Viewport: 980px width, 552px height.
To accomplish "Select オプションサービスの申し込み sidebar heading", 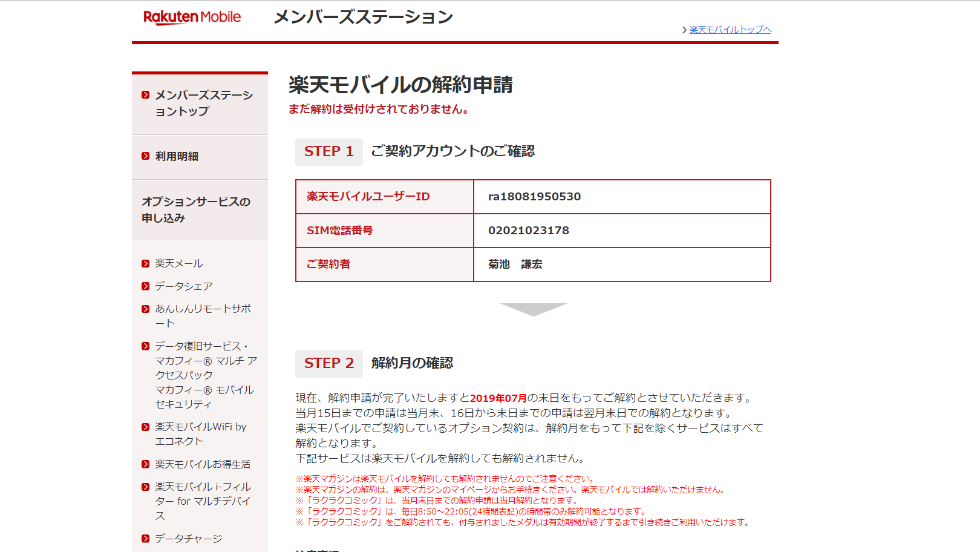I will click(x=196, y=209).
